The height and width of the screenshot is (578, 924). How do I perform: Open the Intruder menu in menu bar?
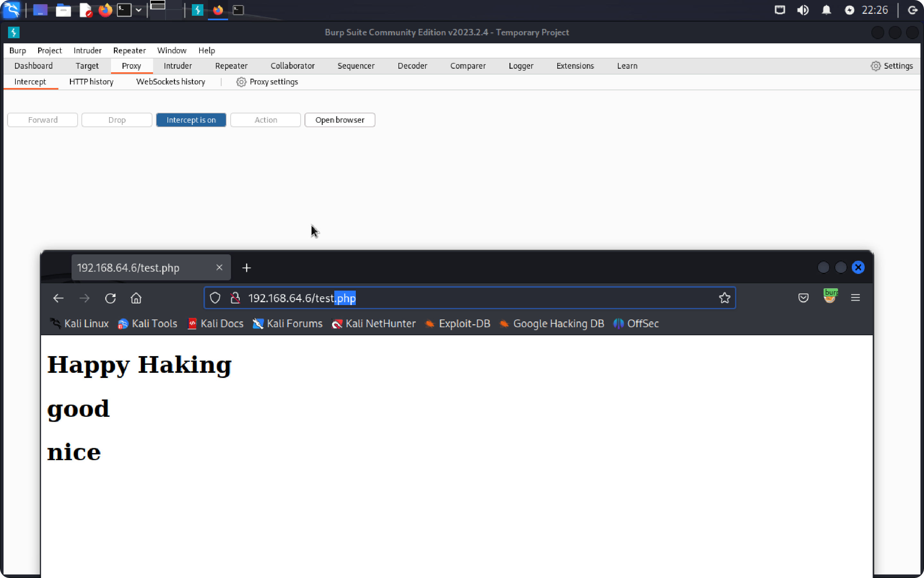pos(88,50)
